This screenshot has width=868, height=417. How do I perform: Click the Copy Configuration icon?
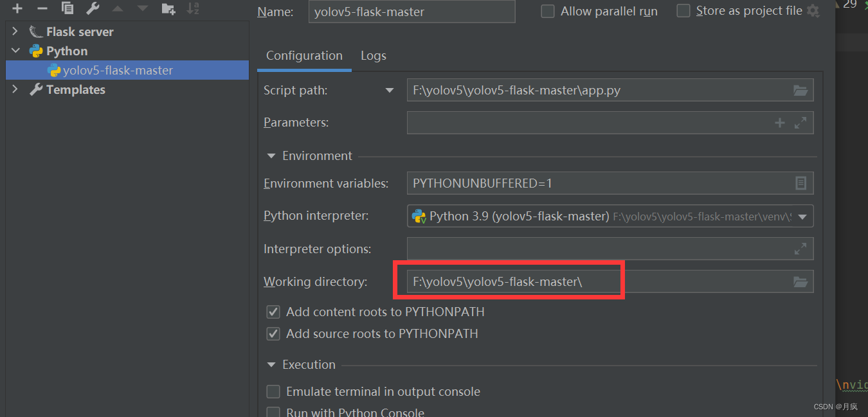[68, 8]
